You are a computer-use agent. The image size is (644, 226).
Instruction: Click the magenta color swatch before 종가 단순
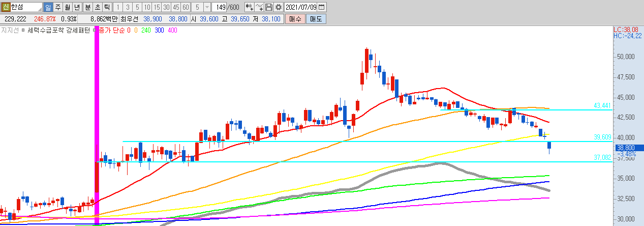point(95,30)
